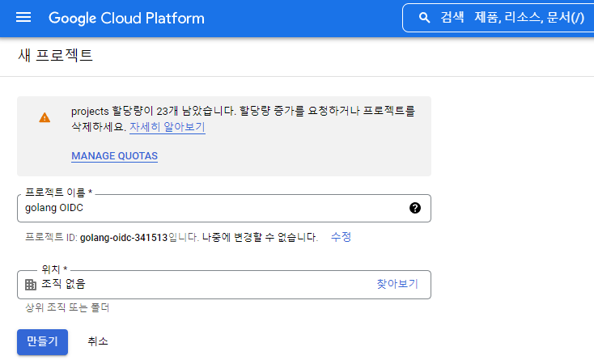The width and height of the screenshot is (594, 364).
Task: Click the 위치 field showing 조직 없음
Action: [x=224, y=285]
